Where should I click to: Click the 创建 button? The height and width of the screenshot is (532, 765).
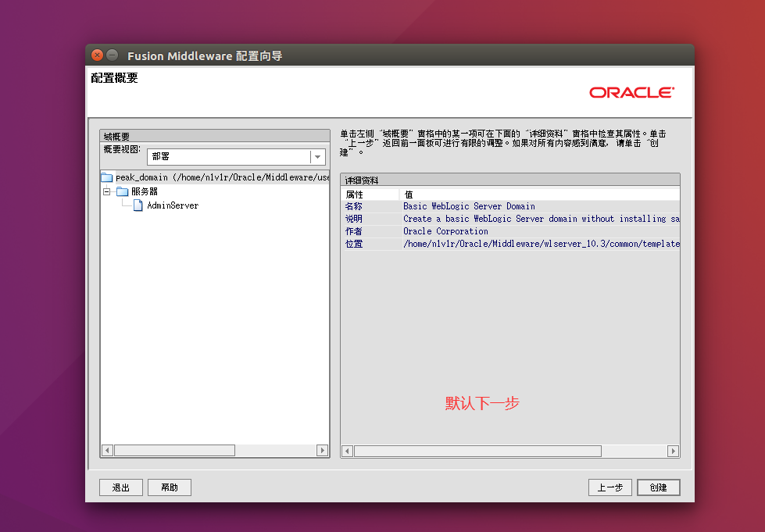click(x=658, y=487)
